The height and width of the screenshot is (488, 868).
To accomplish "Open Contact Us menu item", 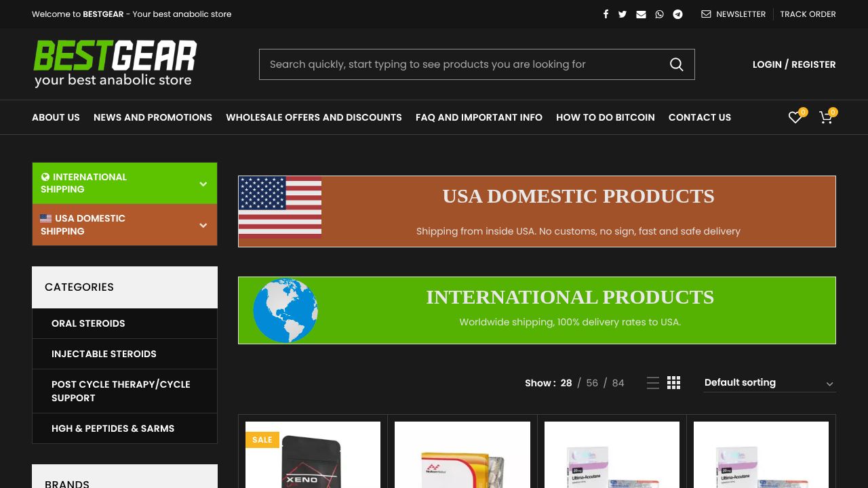I will pyautogui.click(x=700, y=117).
